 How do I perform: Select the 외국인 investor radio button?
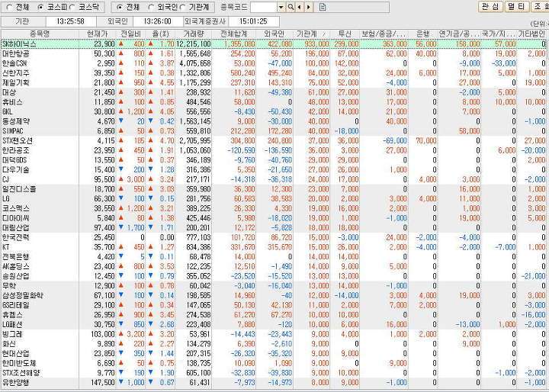pyautogui.click(x=151, y=7)
